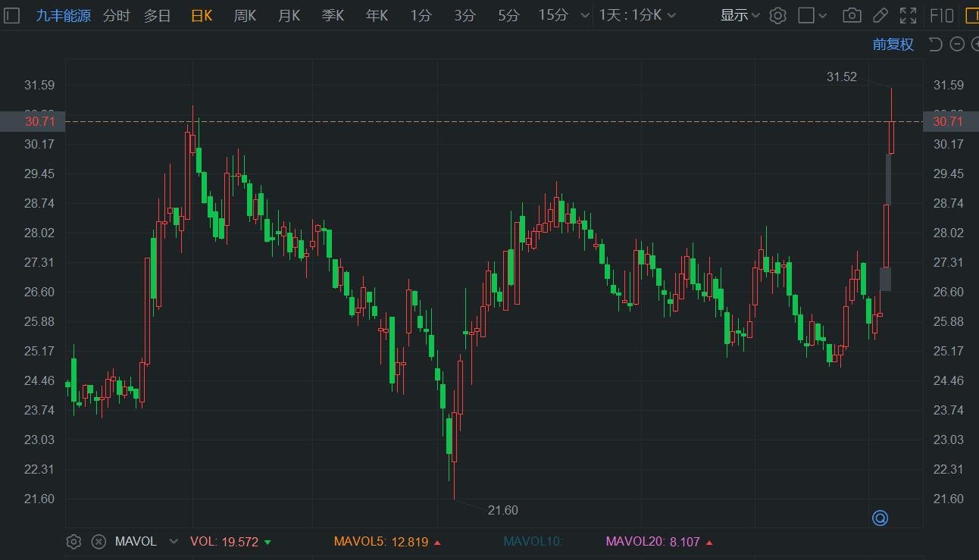This screenshot has width=979, height=560.
Task: Open chart settings gear in top toolbar
Action: (x=777, y=15)
